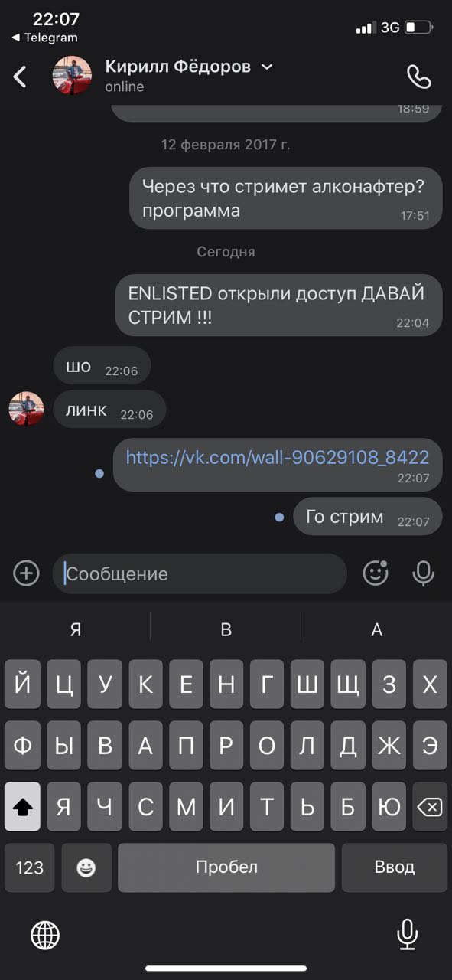Record a voice message with microphone
This screenshot has width=452, height=980.
pyautogui.click(x=423, y=573)
